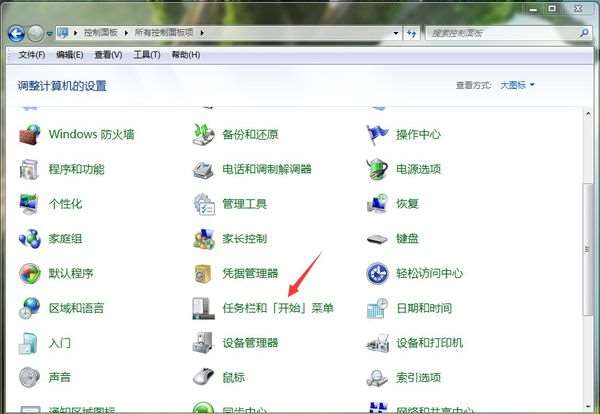Click the 日期和时间 label text

(x=424, y=308)
